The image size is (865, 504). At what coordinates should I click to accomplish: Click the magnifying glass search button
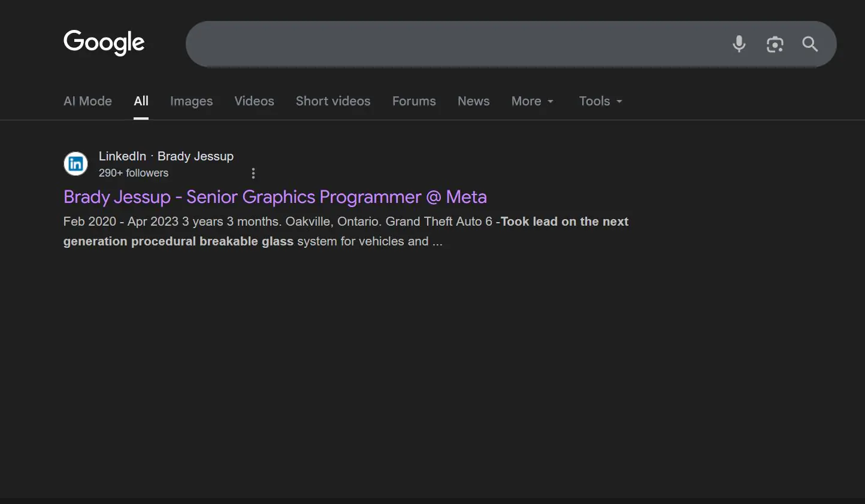[810, 44]
